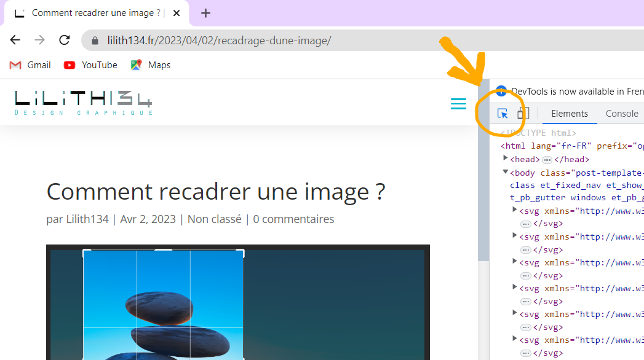The height and width of the screenshot is (360, 644).
Task: Click the browser forward arrow
Action: click(x=39, y=40)
